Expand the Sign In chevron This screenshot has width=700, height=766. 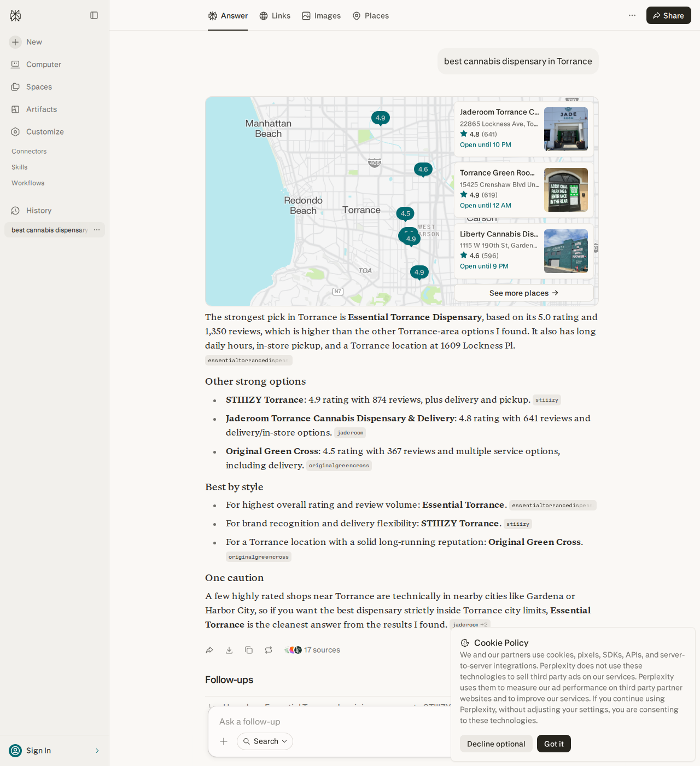[97, 751]
